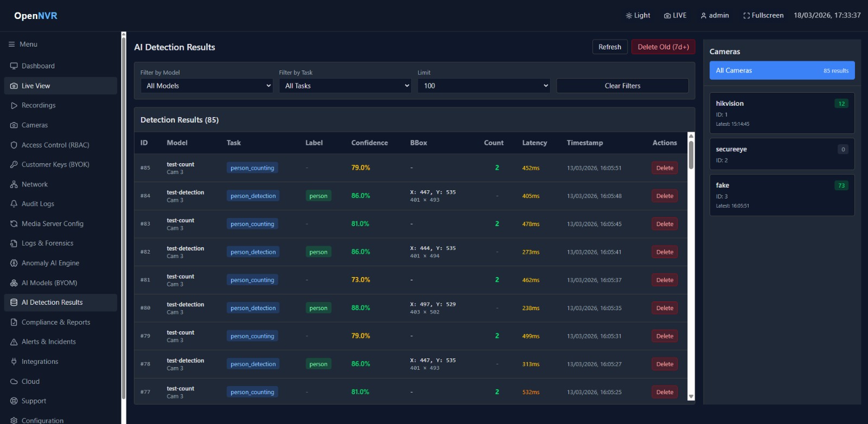This screenshot has height=424, width=868.
Task: Open the Filter by Task dropdown
Action: [345, 86]
